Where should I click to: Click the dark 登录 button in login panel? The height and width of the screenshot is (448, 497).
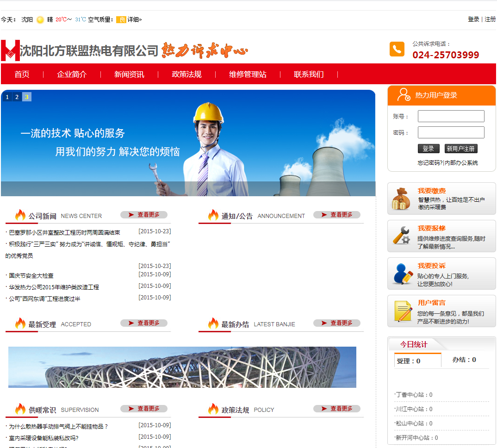click(x=429, y=149)
